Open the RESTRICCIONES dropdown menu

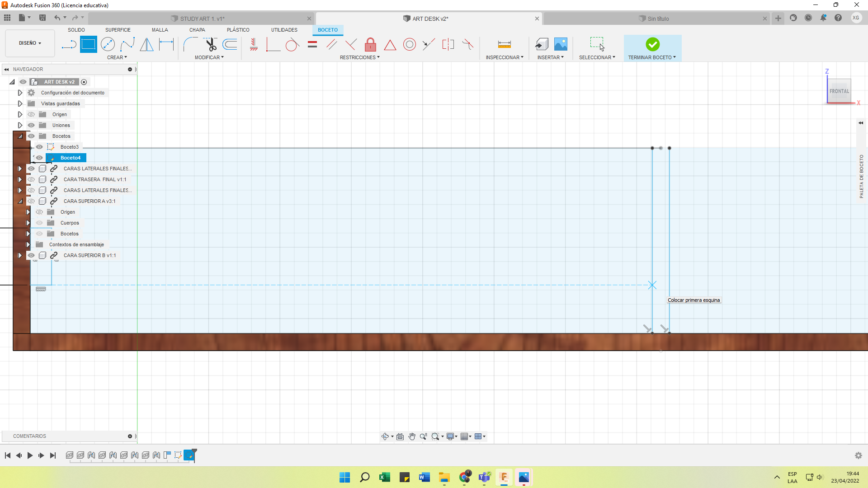(x=359, y=57)
